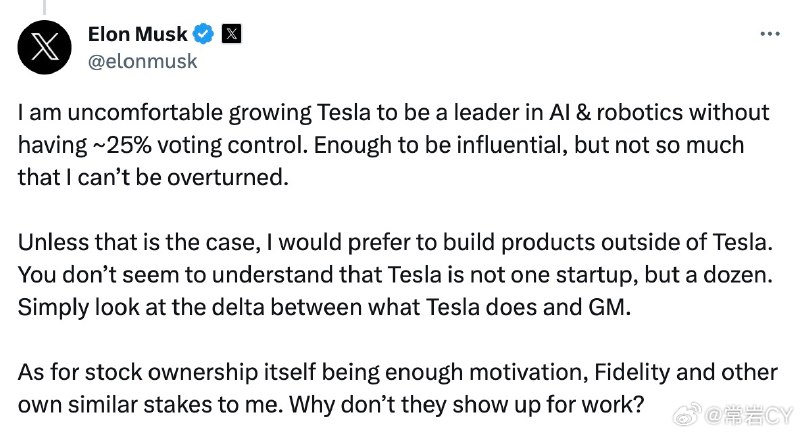The width and height of the screenshot is (800, 434).
Task: Visit the @elonmusk handle link
Action: 142,61
